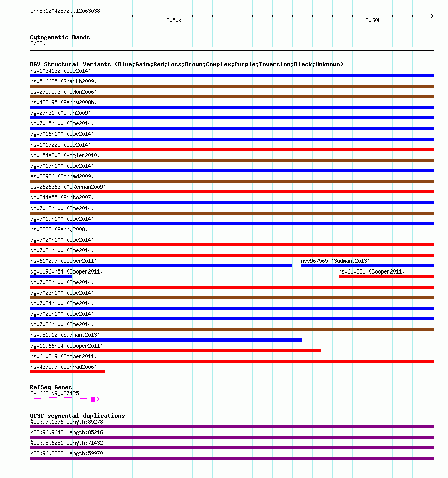Select the nsv610321 (Cooper2011) label
The image size is (448, 478).
coord(371,271)
